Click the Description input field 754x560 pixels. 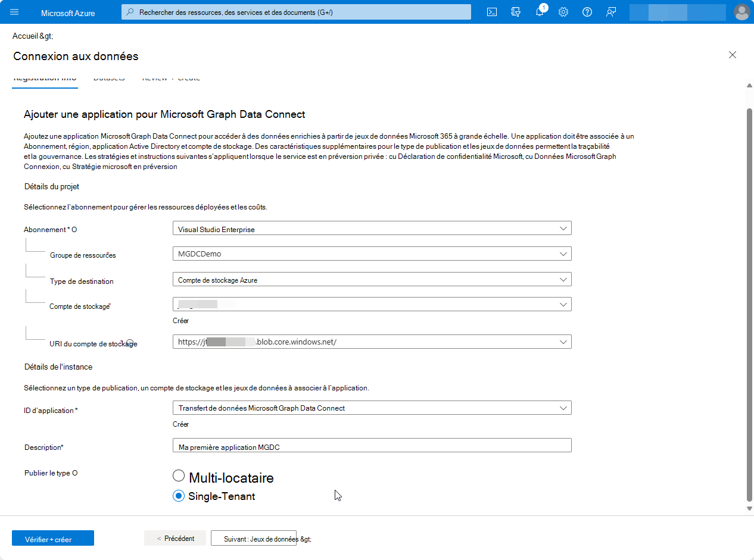(x=372, y=445)
